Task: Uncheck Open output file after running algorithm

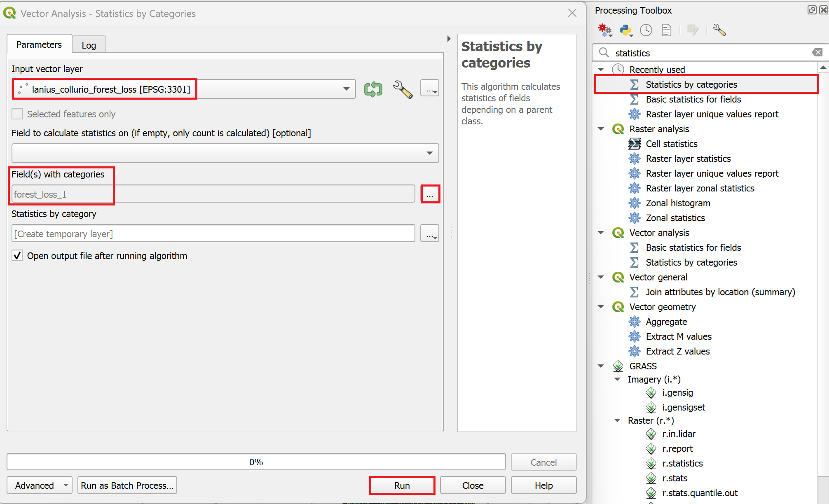Action: tap(17, 256)
